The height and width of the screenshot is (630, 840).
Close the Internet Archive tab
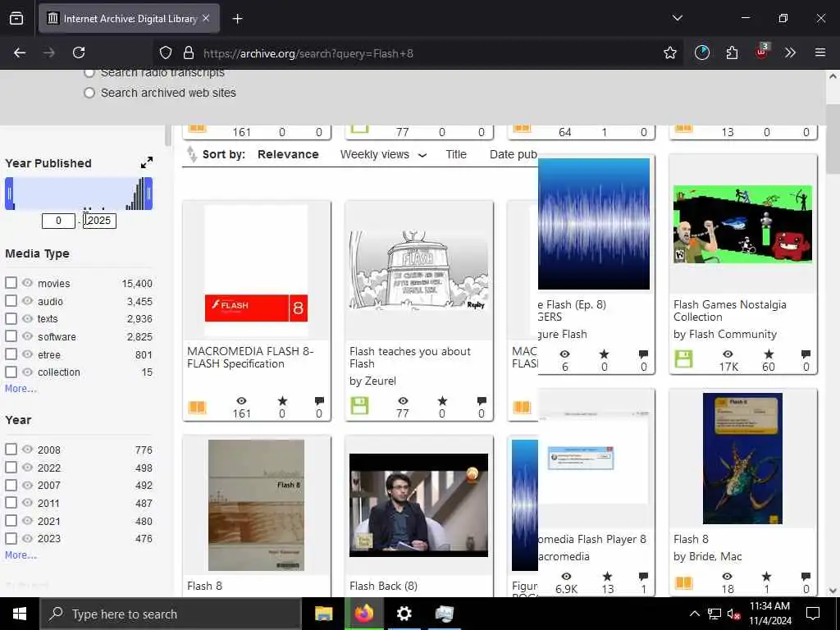206,18
